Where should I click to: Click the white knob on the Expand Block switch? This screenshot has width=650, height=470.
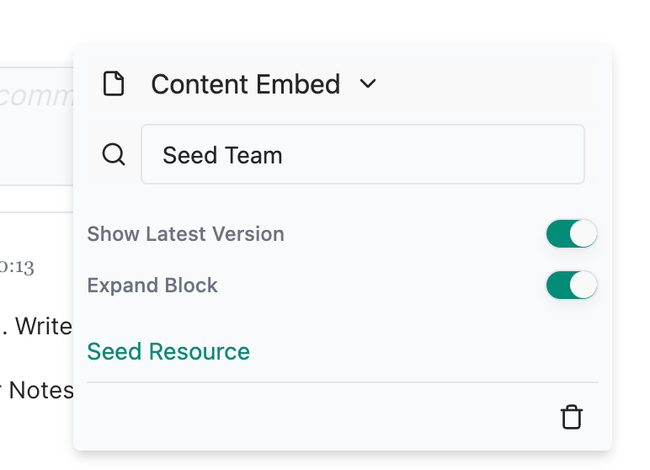pyautogui.click(x=583, y=285)
